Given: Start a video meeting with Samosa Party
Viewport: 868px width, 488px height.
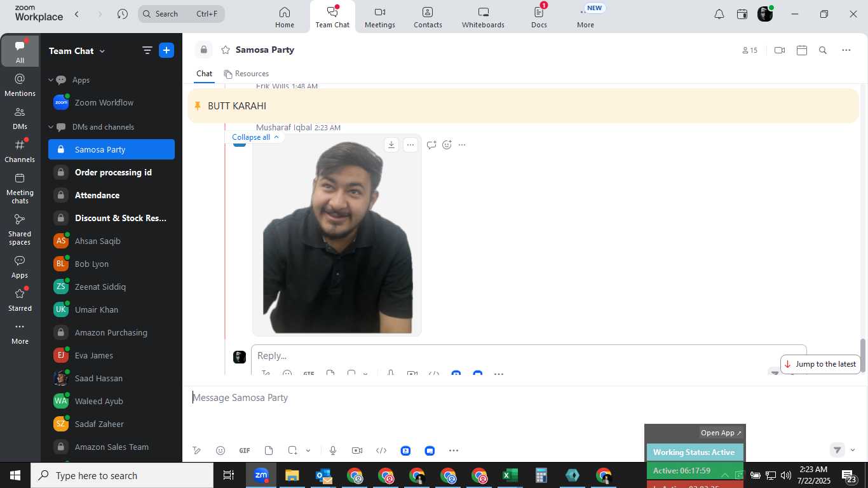Looking at the screenshot, I should tap(780, 50).
